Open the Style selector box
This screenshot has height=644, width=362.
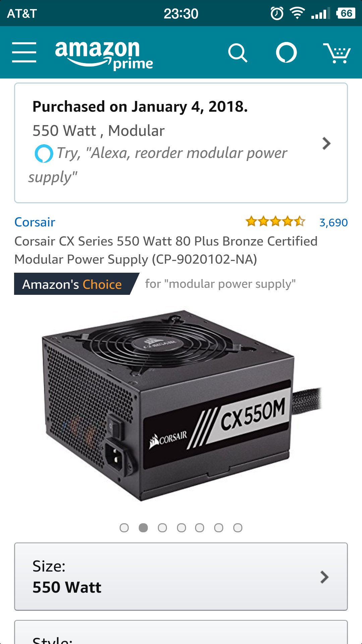181,632
